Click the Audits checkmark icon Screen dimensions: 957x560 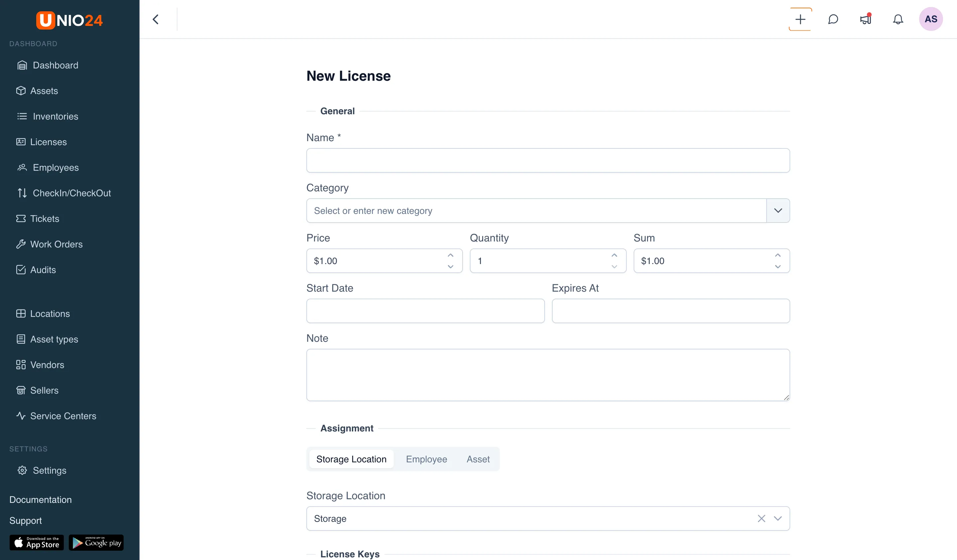(21, 270)
